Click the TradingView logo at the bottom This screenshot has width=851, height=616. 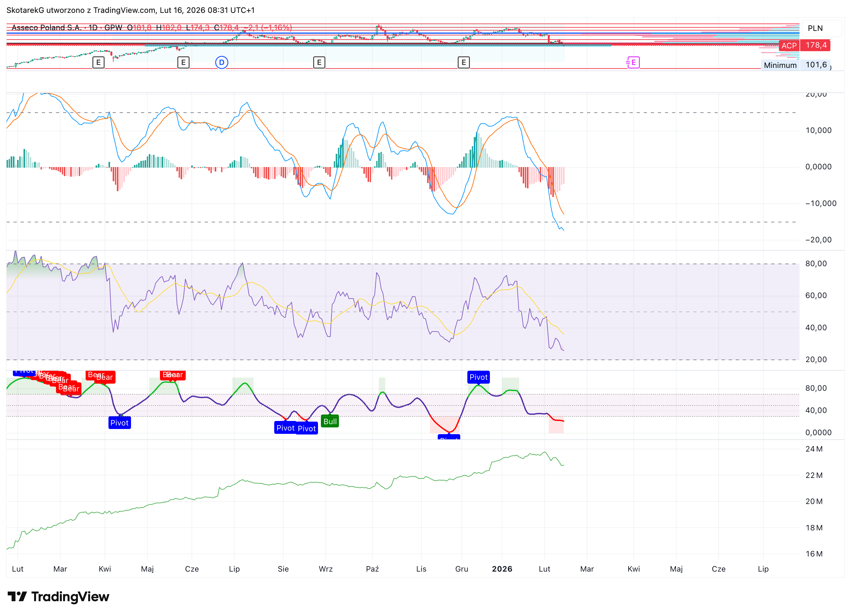pos(59,596)
